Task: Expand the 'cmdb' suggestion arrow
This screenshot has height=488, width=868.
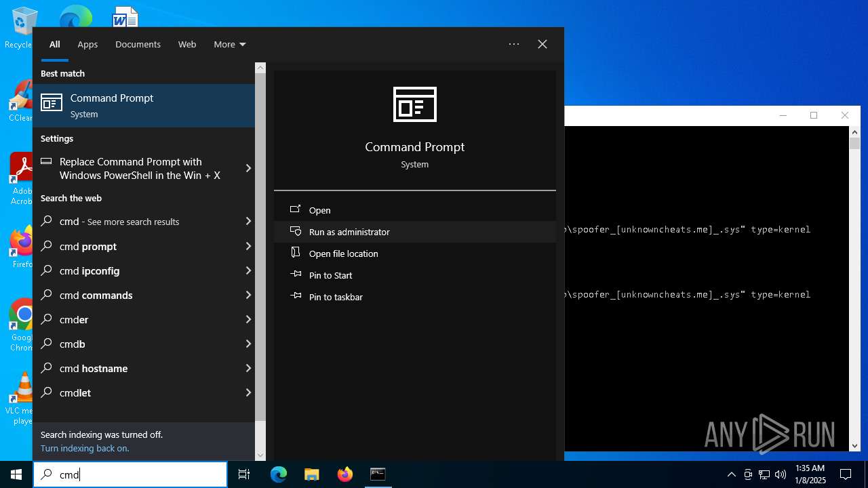Action: (x=248, y=344)
